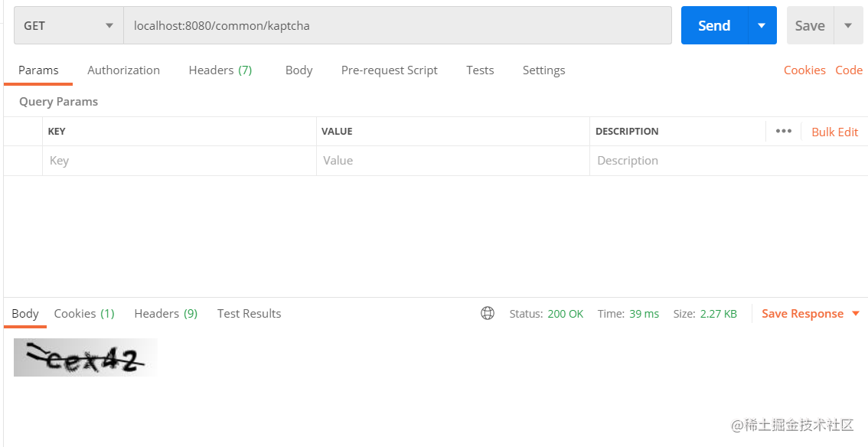Open the Pre-request Script tab
868x447 pixels.
click(389, 70)
